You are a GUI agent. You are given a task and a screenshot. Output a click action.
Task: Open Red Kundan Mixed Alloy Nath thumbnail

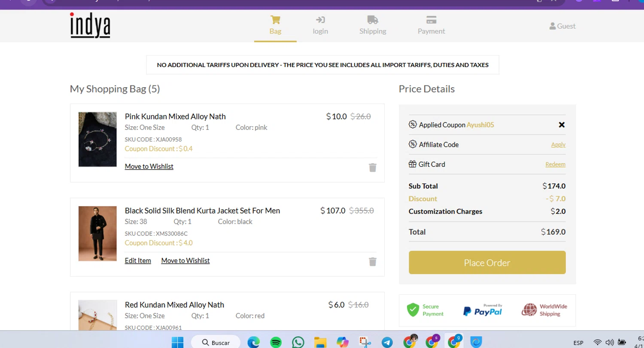click(97, 315)
